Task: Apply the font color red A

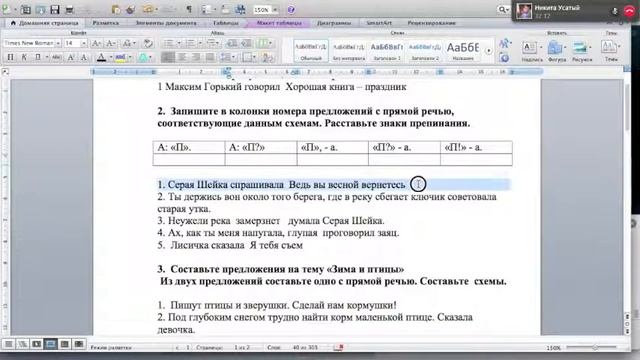Action: pos(102,57)
